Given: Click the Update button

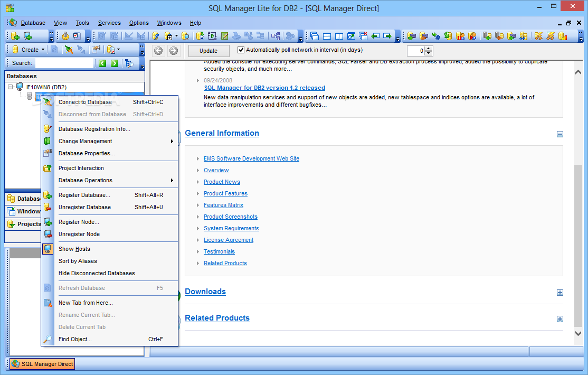Looking at the screenshot, I should click(208, 51).
